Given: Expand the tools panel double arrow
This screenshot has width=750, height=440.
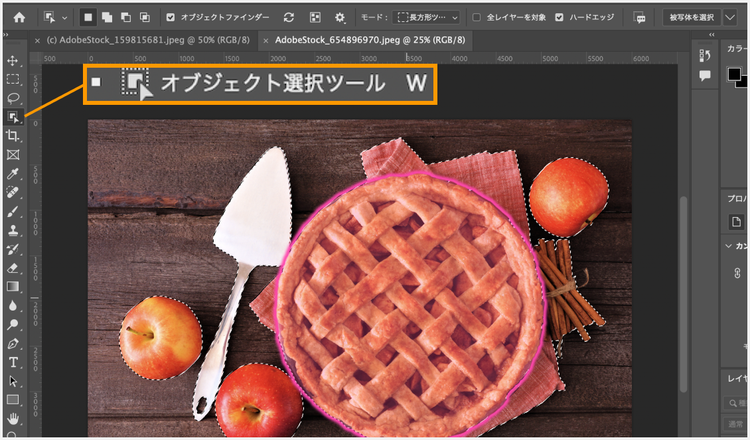Looking at the screenshot, I should coord(6,35).
